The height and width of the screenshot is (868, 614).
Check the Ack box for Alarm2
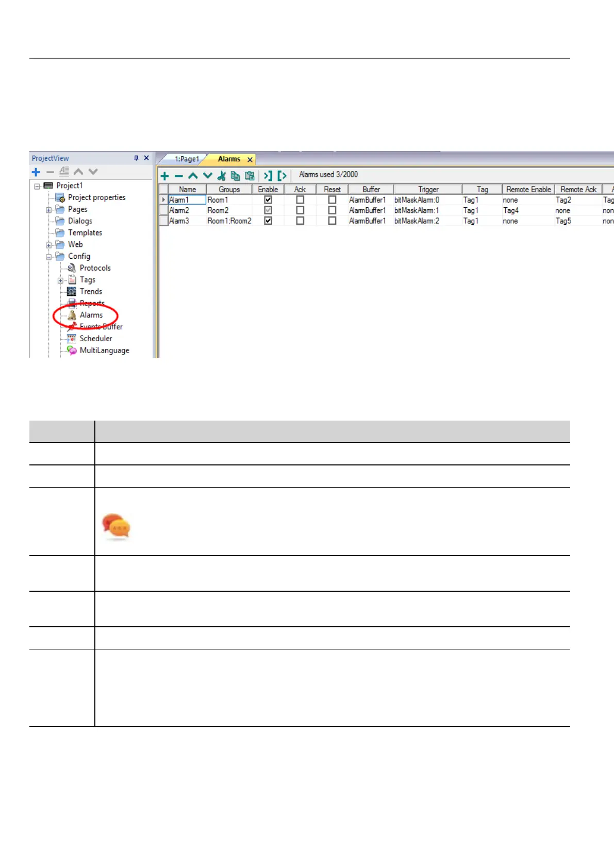(300, 210)
